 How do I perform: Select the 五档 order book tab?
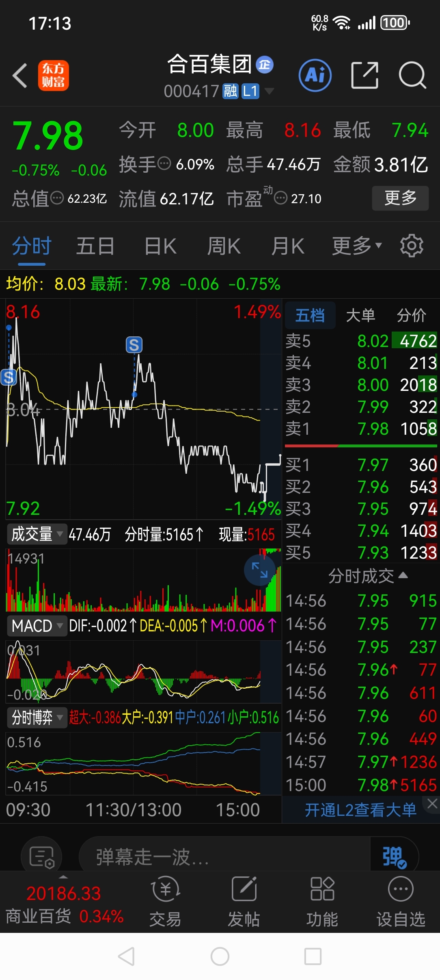pos(310,315)
